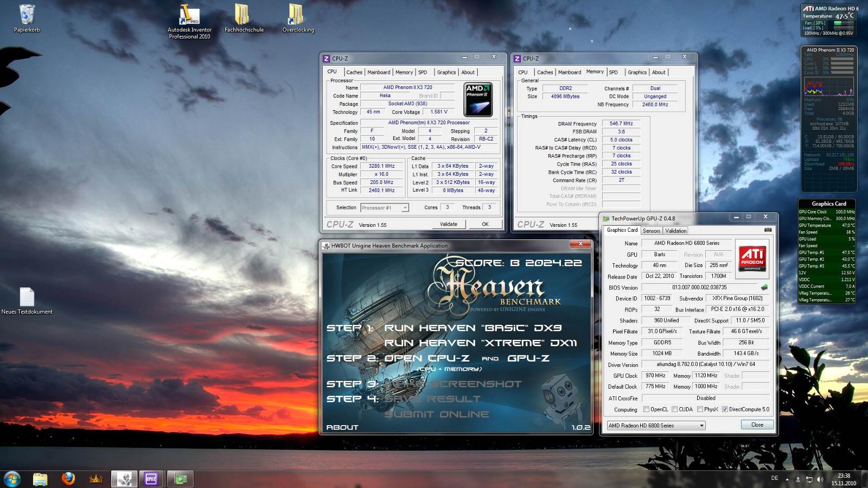This screenshot has height=488, width=868.
Task: Open Windows Explorer from the taskbar
Action: coord(40,479)
